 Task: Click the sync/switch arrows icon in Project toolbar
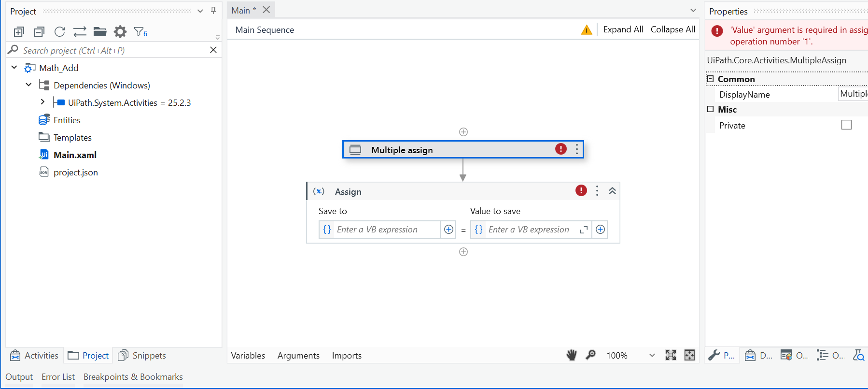pos(80,32)
